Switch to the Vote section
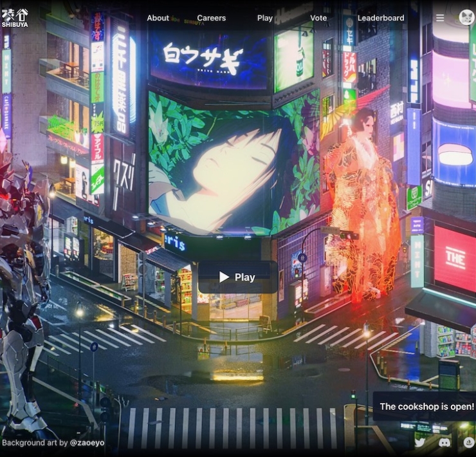Image resolution: width=476 pixels, height=457 pixels. pos(318,18)
